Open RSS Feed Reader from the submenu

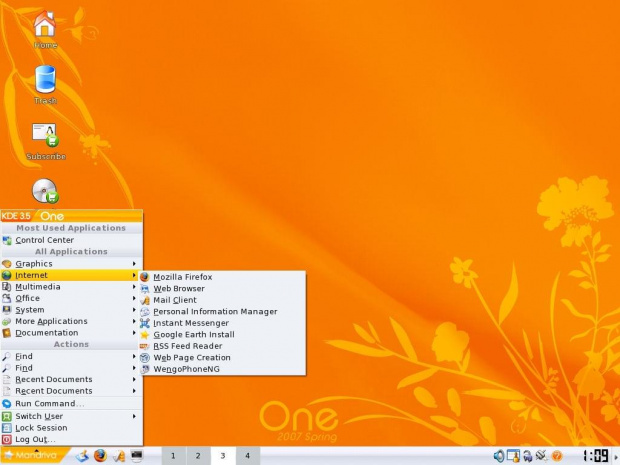coord(222,346)
